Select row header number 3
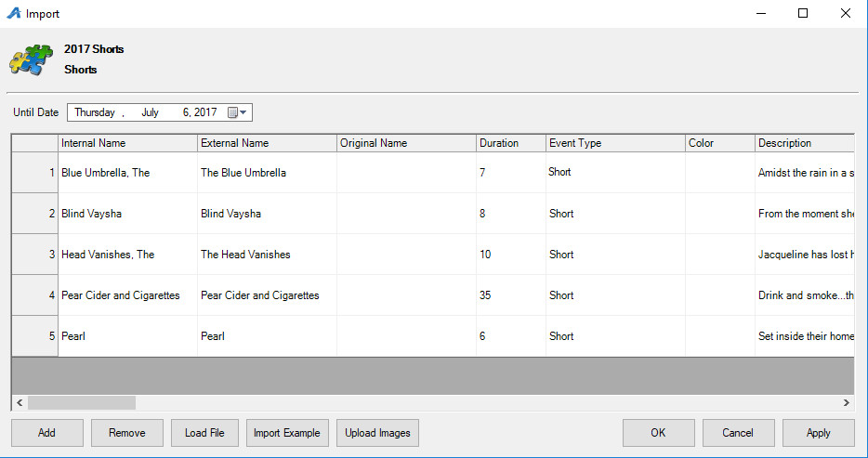Screen dimensions: 868x458 coord(35,255)
